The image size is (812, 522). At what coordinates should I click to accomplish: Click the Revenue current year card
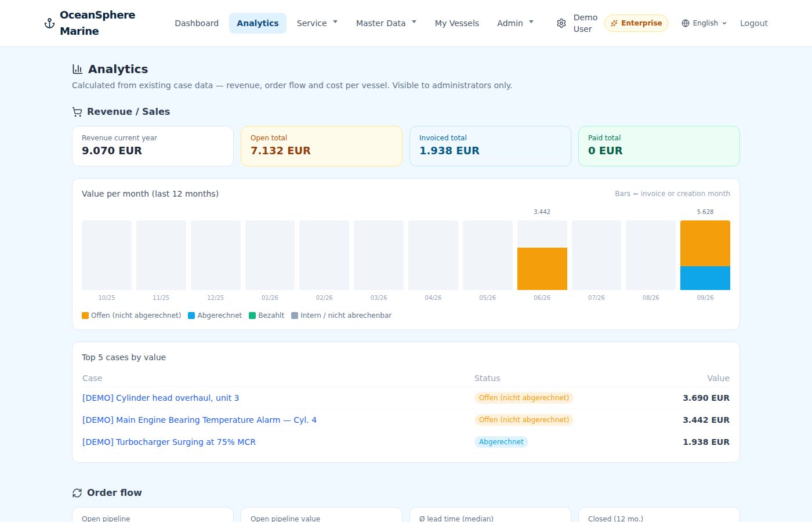click(x=153, y=146)
